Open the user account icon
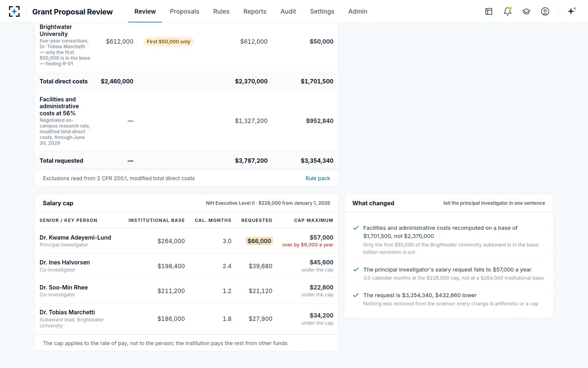588x368 pixels. click(x=545, y=11)
